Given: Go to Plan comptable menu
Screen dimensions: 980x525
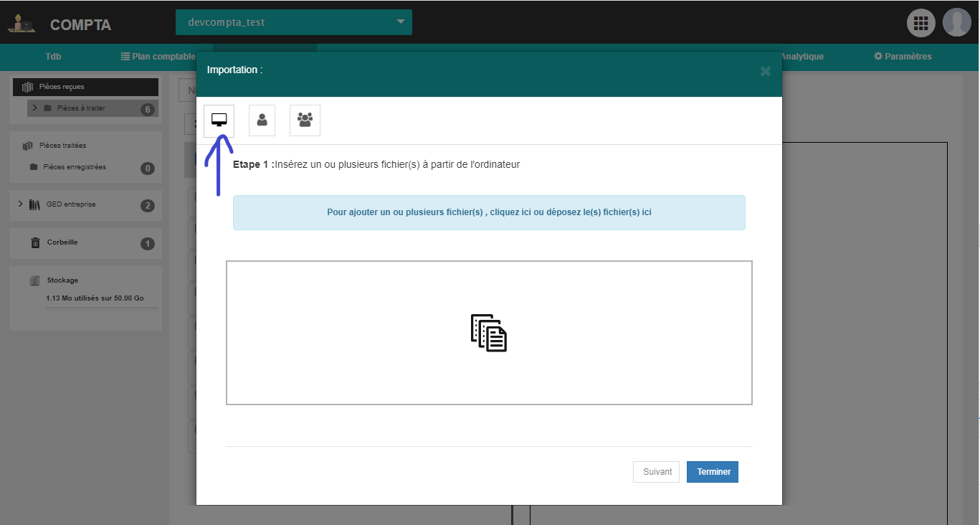Looking at the screenshot, I should 158,57.
